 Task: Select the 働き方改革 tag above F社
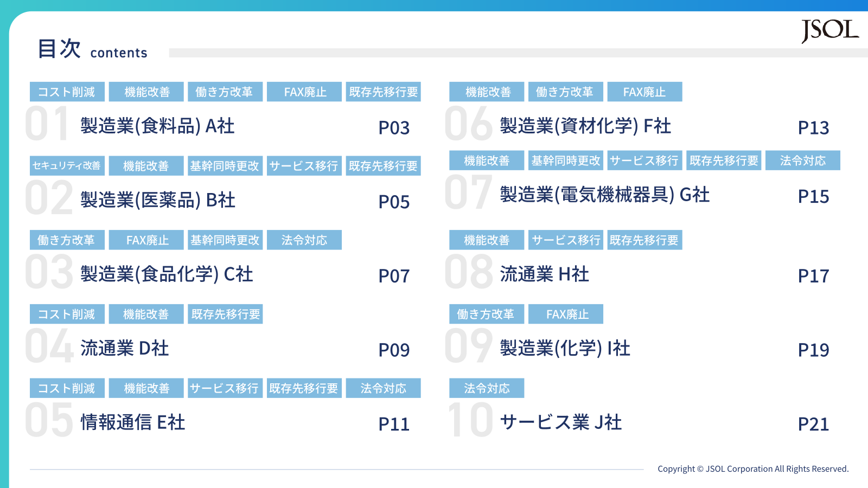566,92
